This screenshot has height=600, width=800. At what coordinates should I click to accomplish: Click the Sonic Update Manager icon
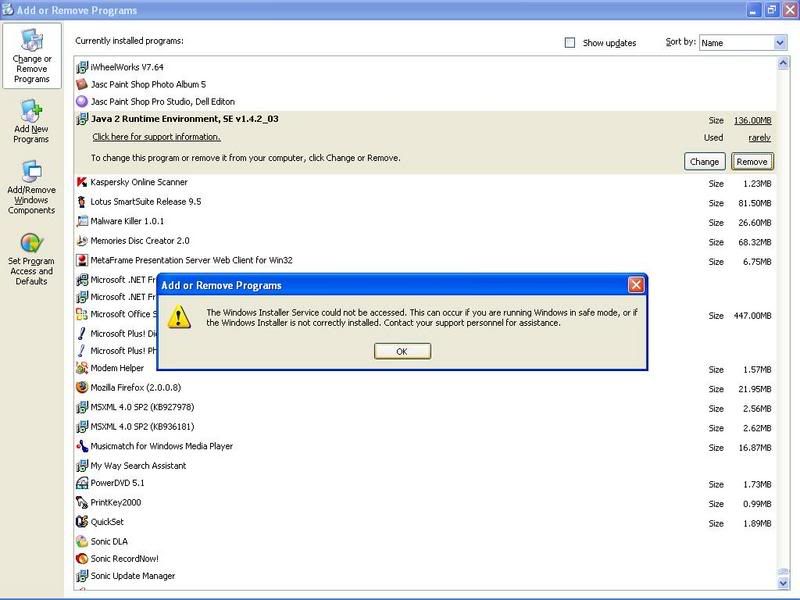pos(82,576)
